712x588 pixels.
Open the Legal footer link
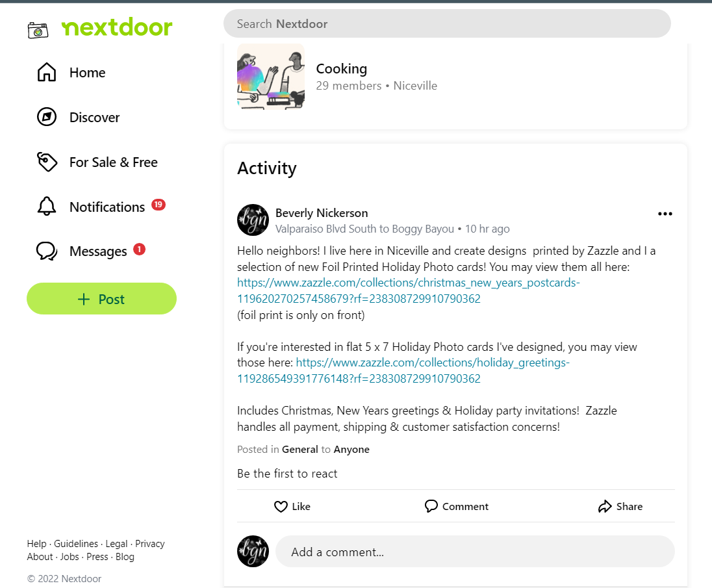coord(116,544)
